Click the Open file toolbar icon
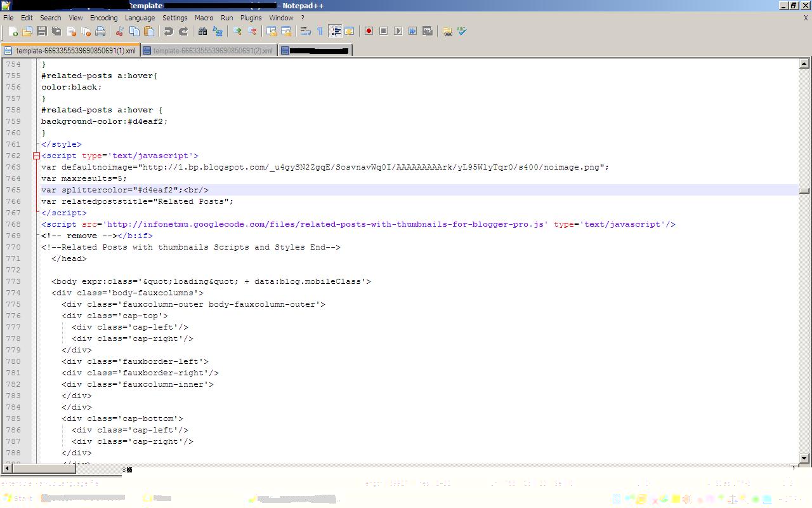 27,31
